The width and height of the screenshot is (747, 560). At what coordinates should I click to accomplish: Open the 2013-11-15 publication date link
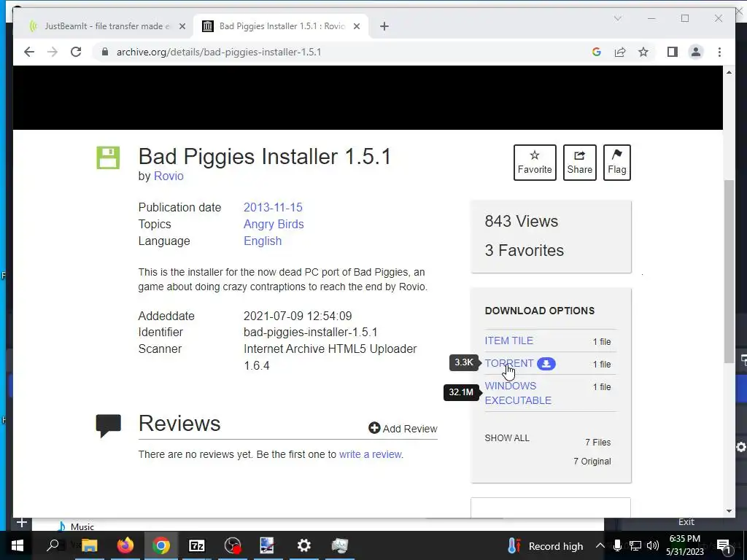273,208
